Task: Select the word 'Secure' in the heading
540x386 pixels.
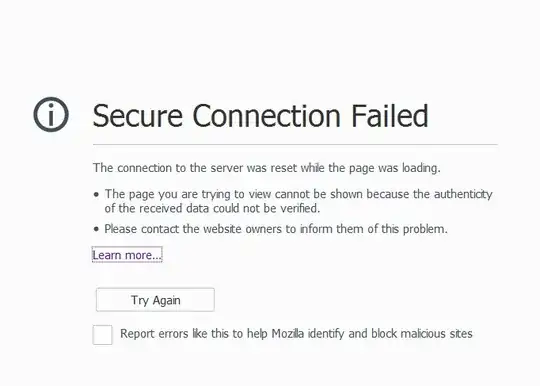Action: coord(137,116)
